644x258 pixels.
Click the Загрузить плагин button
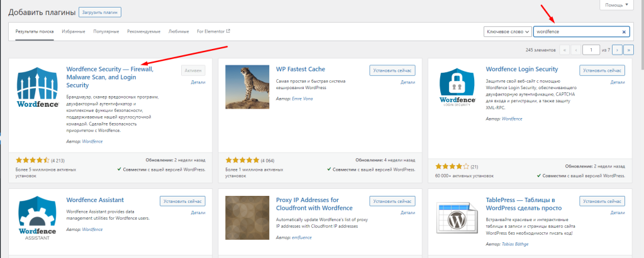(100, 13)
